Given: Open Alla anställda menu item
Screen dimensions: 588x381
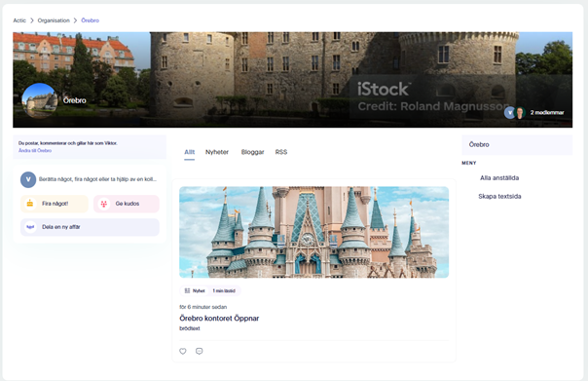Looking at the screenshot, I should tap(499, 178).
